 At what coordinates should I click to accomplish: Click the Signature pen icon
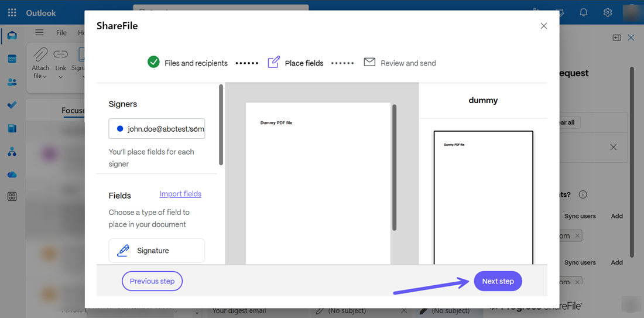pyautogui.click(x=123, y=251)
